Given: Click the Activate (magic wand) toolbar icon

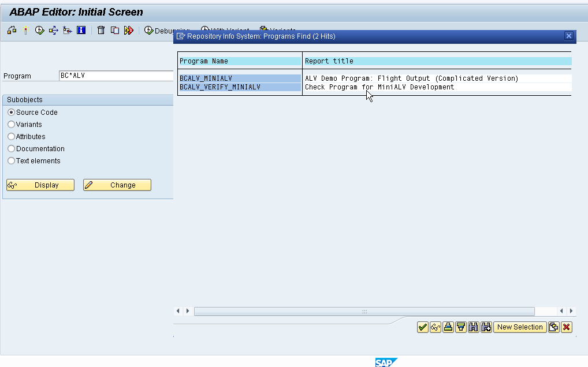Looking at the screenshot, I should 25,31.
